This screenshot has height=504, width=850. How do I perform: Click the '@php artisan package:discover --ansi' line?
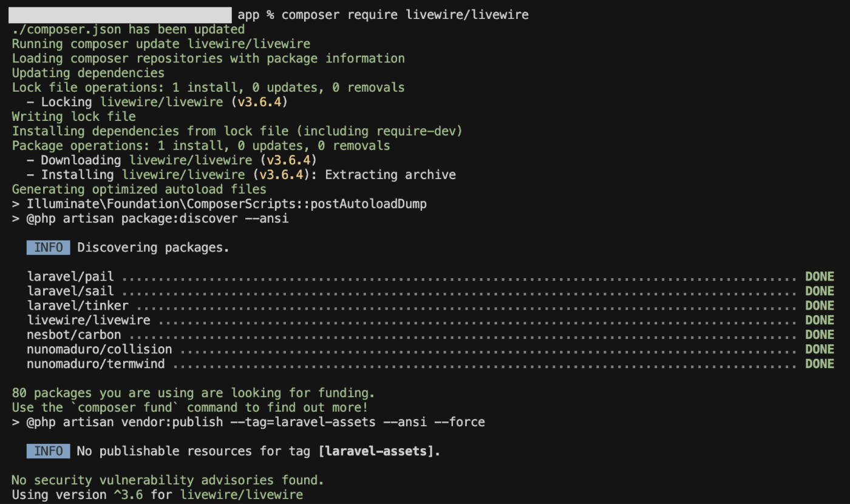[x=150, y=219]
